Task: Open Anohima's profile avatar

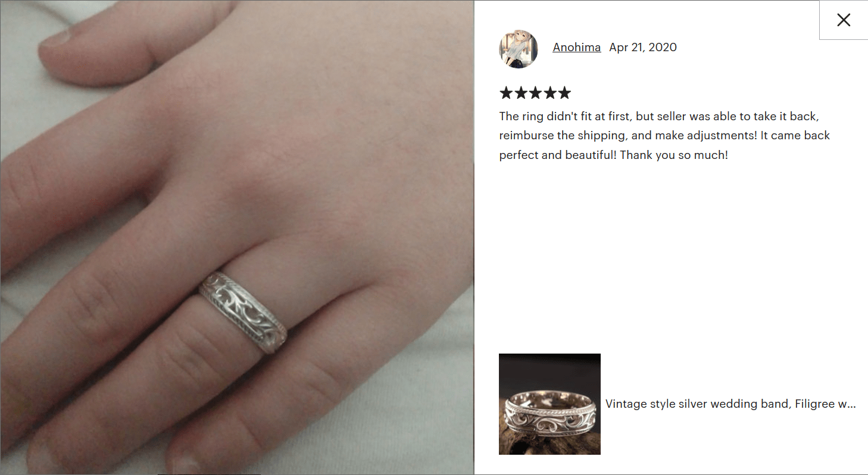Action: point(519,49)
